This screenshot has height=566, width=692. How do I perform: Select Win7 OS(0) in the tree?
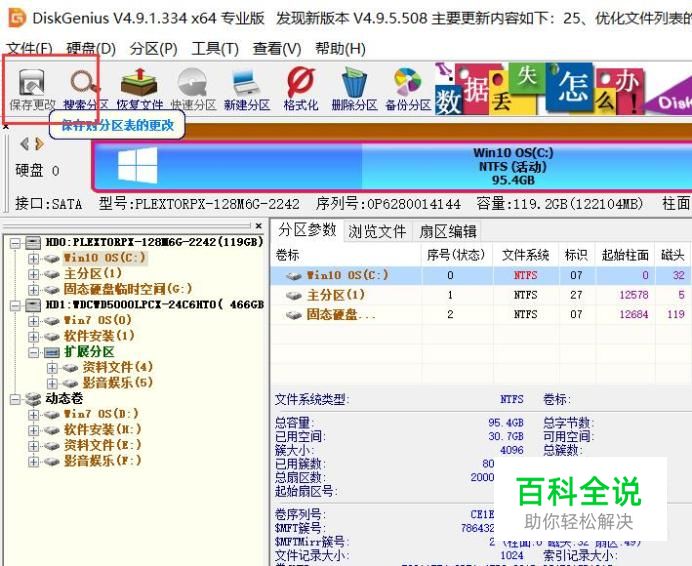(x=98, y=320)
